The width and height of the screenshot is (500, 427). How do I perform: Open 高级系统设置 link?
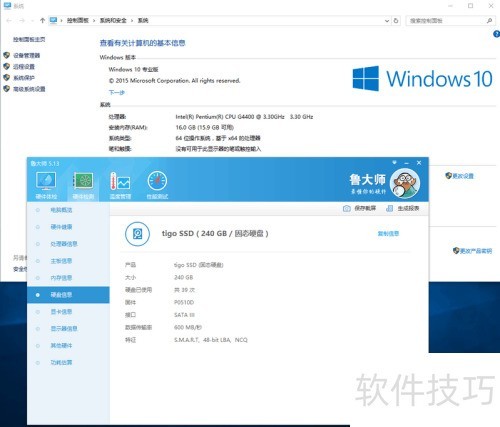coord(29,89)
